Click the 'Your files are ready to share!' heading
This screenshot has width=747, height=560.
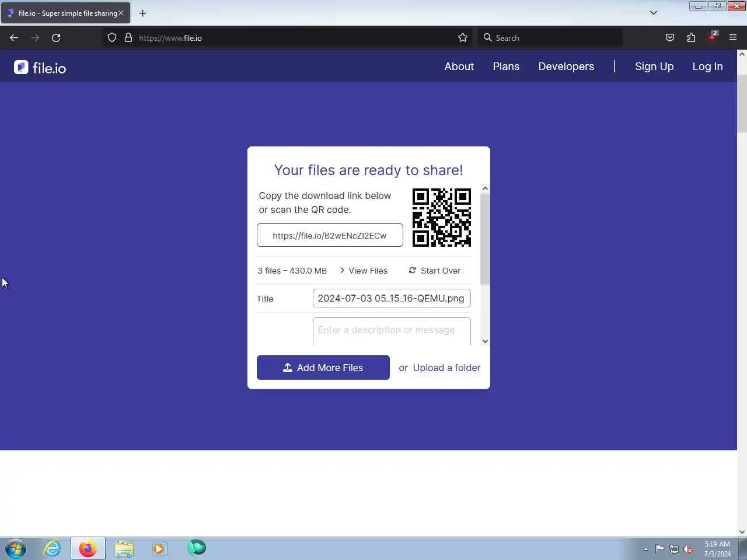(369, 170)
